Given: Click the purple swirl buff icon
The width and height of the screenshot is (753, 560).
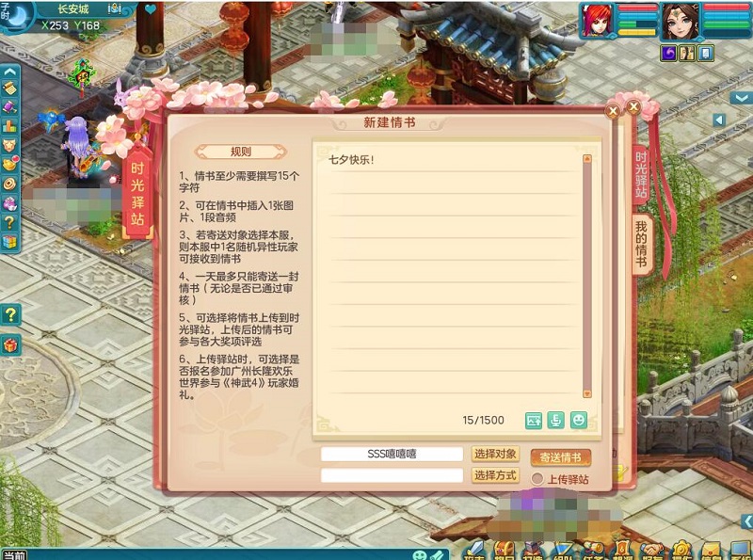Looking at the screenshot, I should tap(669, 53).
